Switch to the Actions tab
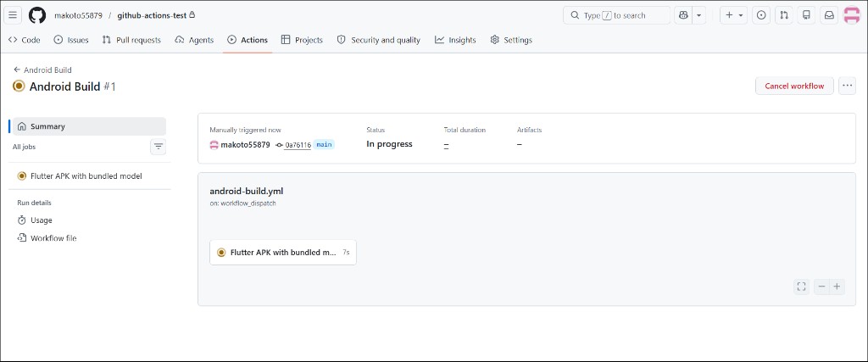Image resolution: width=868 pixels, height=362 pixels. tap(248, 40)
